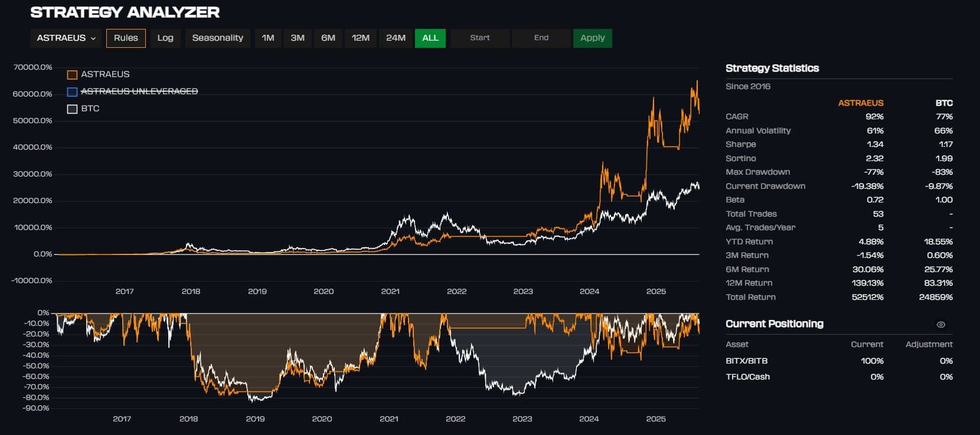Select the 12M time range
The height and width of the screenshot is (435, 980).
coord(360,38)
